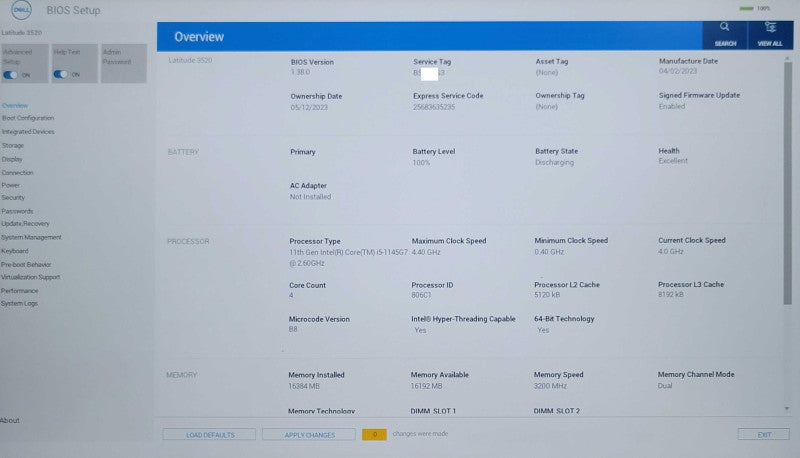Click the LOAD DEFAULTS button
The image size is (800, 458).
(x=209, y=435)
